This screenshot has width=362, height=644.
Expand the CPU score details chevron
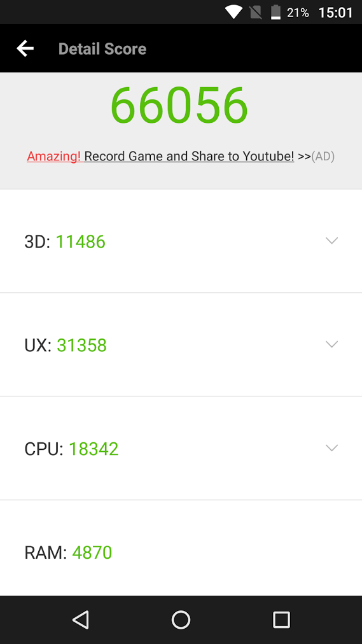(331, 447)
